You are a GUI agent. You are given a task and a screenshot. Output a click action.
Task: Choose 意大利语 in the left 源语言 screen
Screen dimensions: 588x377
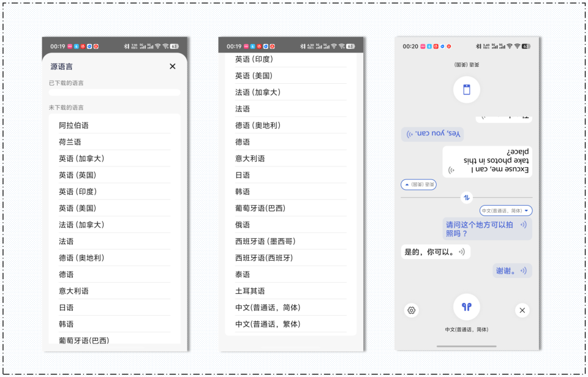[115, 291]
